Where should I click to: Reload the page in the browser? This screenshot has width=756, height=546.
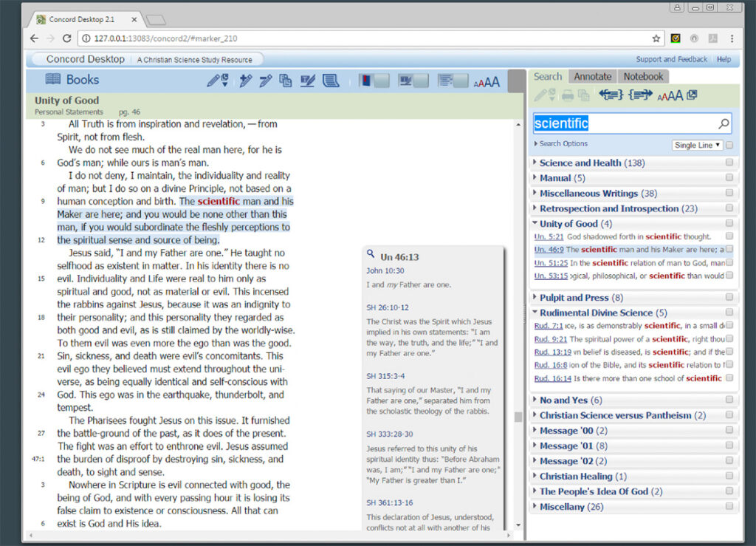pyautogui.click(x=67, y=38)
